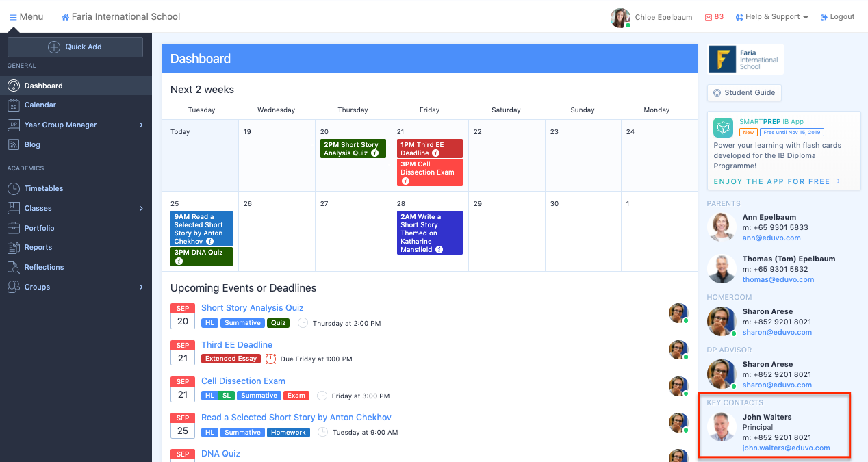This screenshot has height=462, width=868.
Task: Open the Help & Support dropdown
Action: click(x=771, y=17)
